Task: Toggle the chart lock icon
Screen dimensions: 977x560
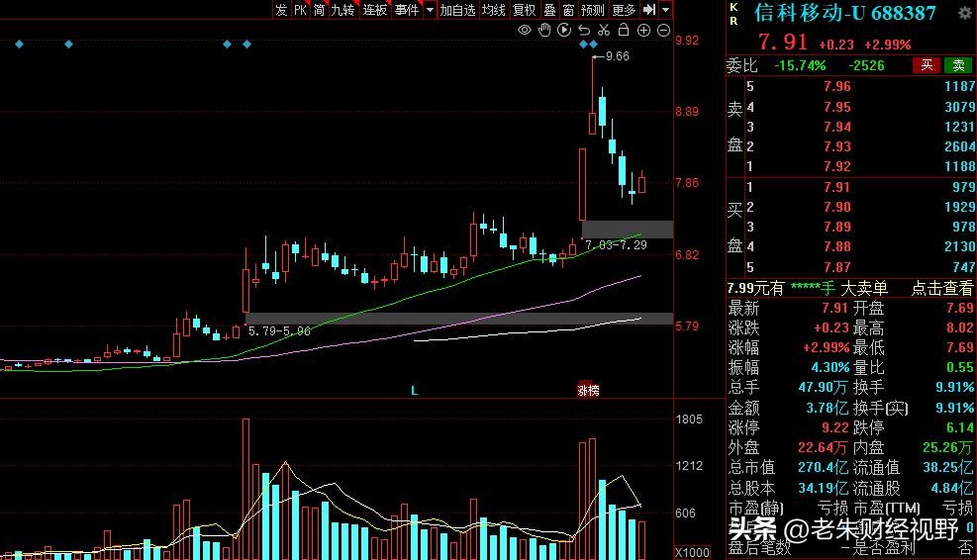Action: (x=623, y=30)
